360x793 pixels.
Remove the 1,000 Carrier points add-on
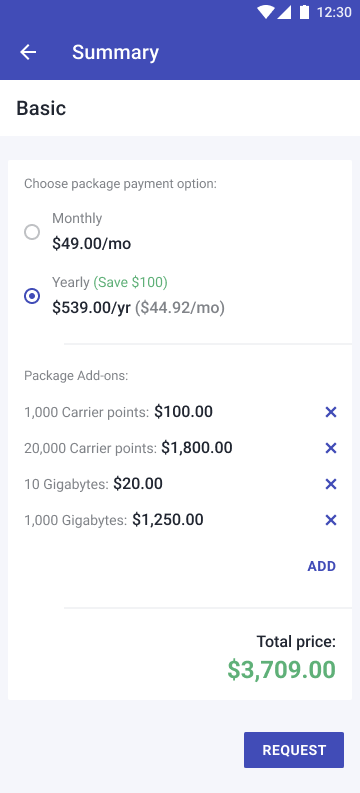(x=331, y=412)
